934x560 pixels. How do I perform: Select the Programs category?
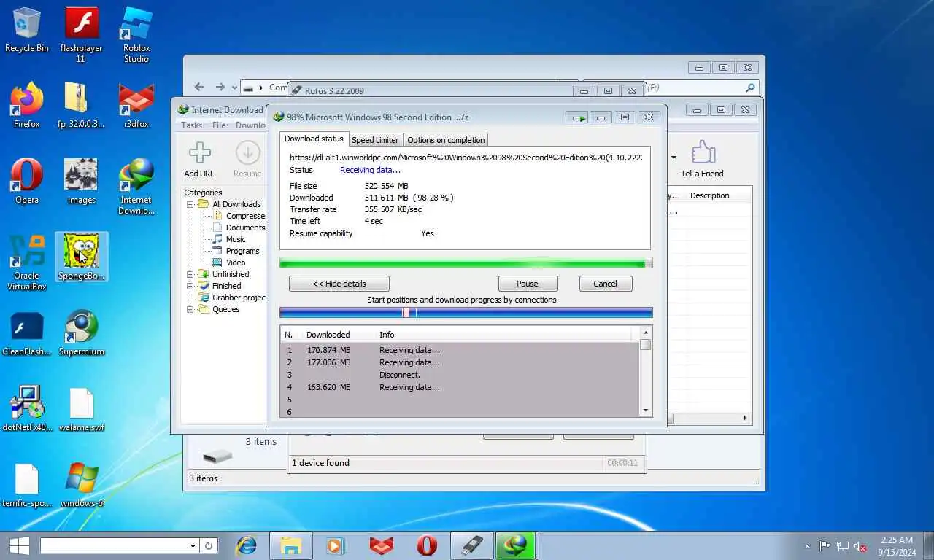coord(236,251)
